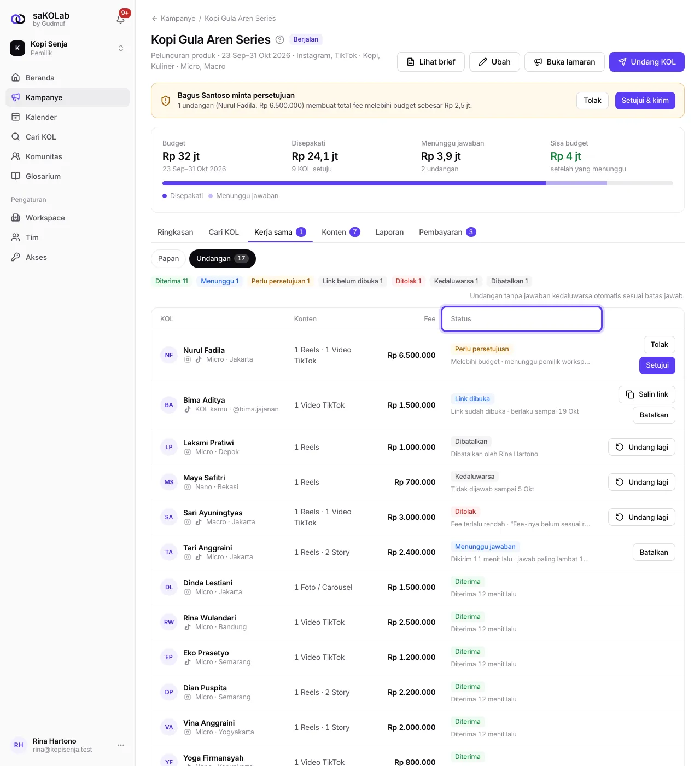Open Kalender from the sidebar
700x766 pixels.
(x=67, y=117)
